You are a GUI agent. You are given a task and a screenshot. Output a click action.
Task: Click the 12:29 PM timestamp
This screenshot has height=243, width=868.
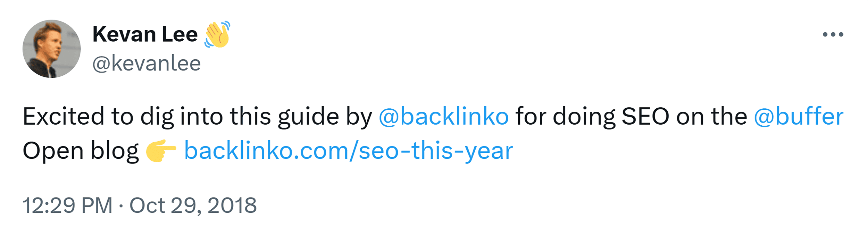[67, 205]
